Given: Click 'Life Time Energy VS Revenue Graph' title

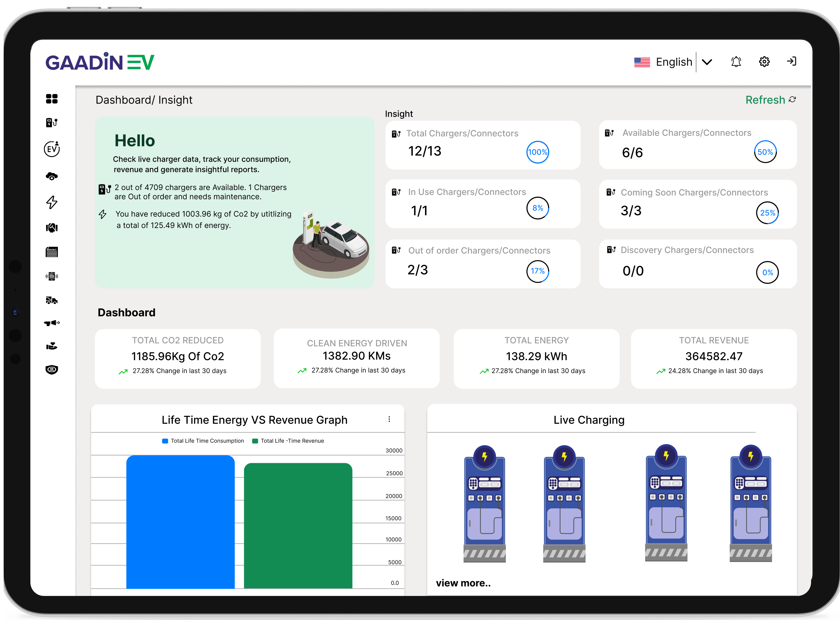Looking at the screenshot, I should point(254,420).
